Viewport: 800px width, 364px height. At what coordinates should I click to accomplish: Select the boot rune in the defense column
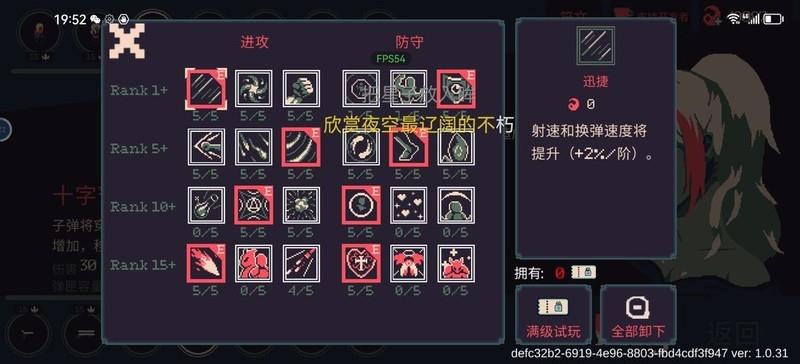[x=409, y=147]
